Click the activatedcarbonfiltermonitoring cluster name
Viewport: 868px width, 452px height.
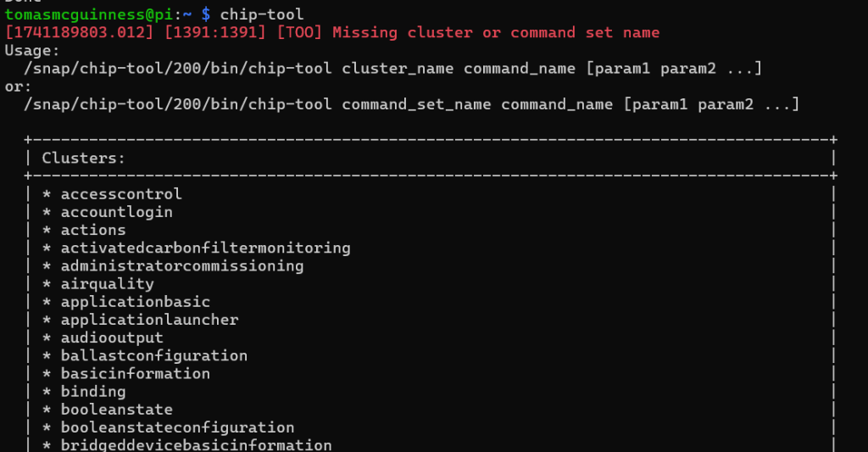[205, 248]
